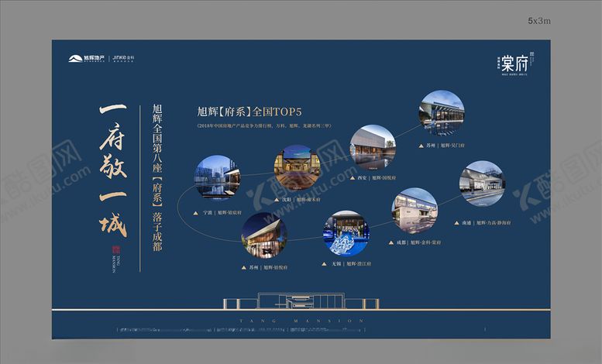Click the triangle marker beside 成都 label
Viewport: 602px width, 364px height.
(x=390, y=242)
